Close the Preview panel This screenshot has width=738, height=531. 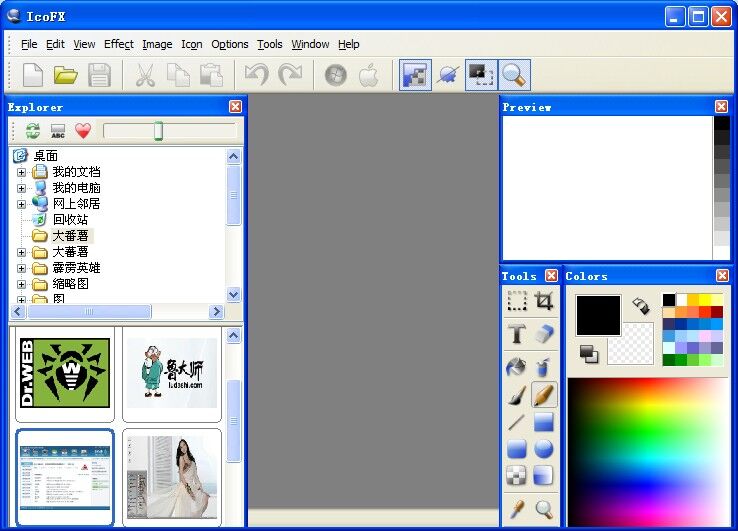coord(721,107)
